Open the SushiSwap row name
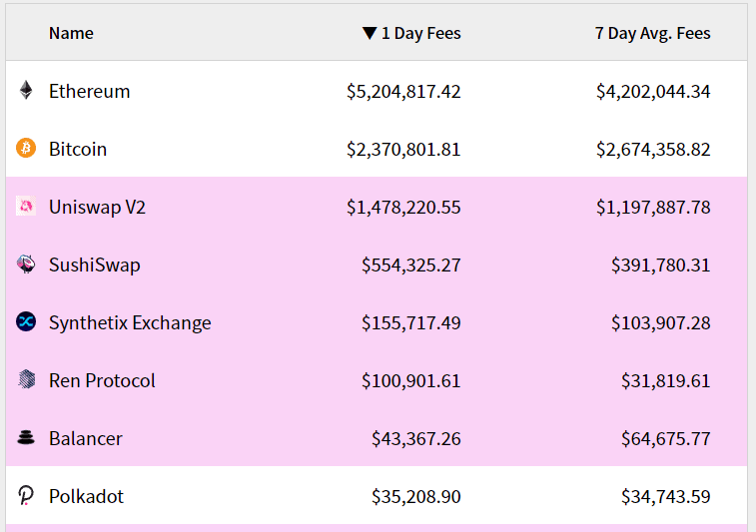The image size is (756, 532). click(95, 266)
